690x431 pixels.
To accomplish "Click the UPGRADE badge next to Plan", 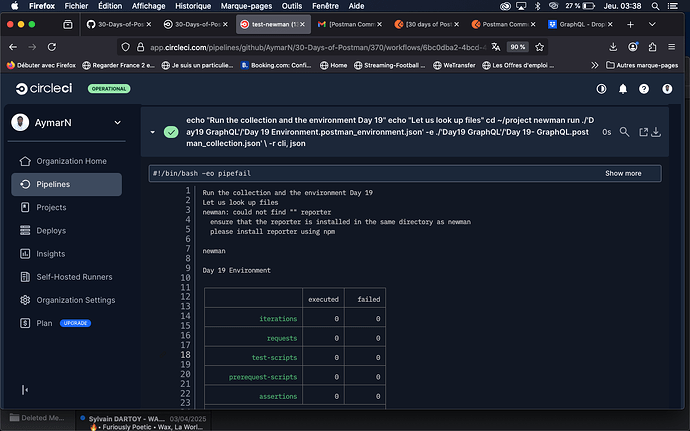I will coord(75,323).
